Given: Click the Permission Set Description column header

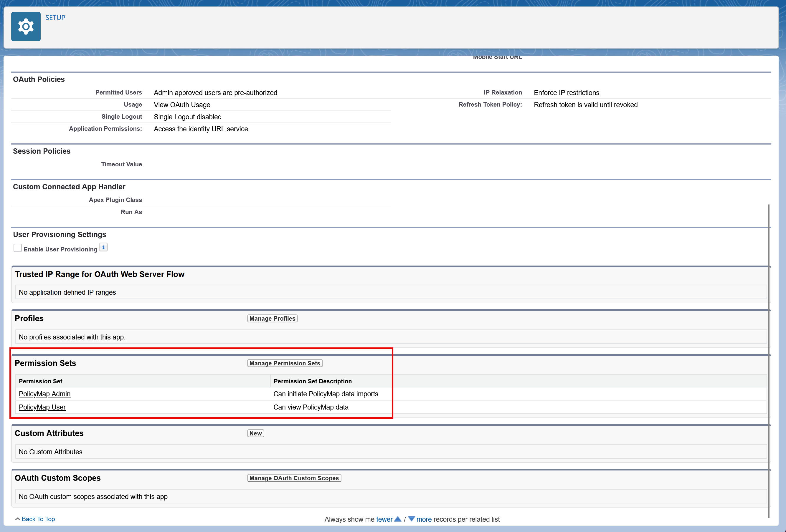Looking at the screenshot, I should 313,381.
